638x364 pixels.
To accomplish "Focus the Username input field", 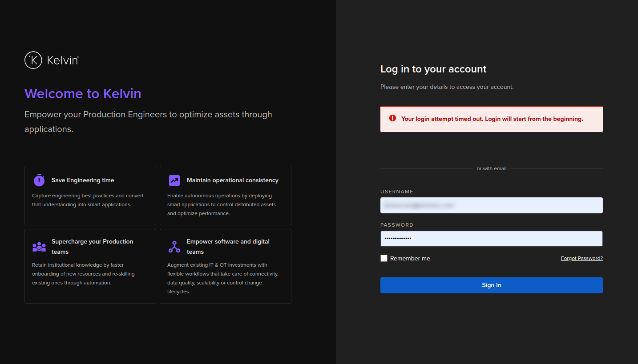I will [491, 205].
